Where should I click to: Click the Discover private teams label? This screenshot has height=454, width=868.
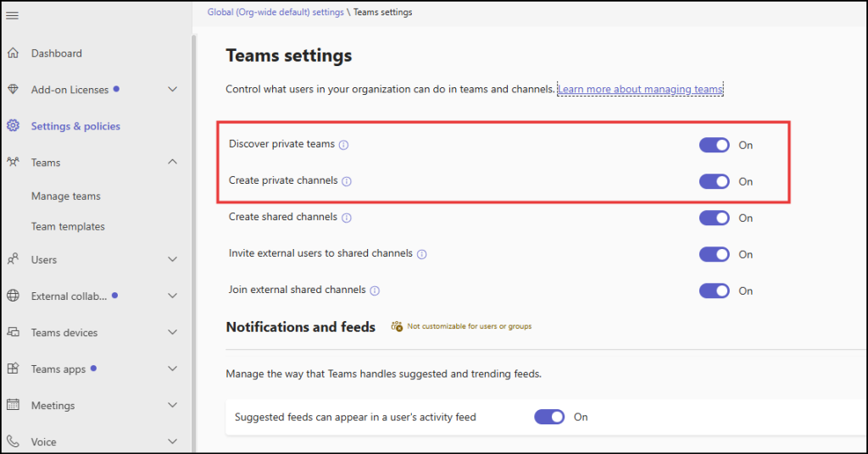281,144
